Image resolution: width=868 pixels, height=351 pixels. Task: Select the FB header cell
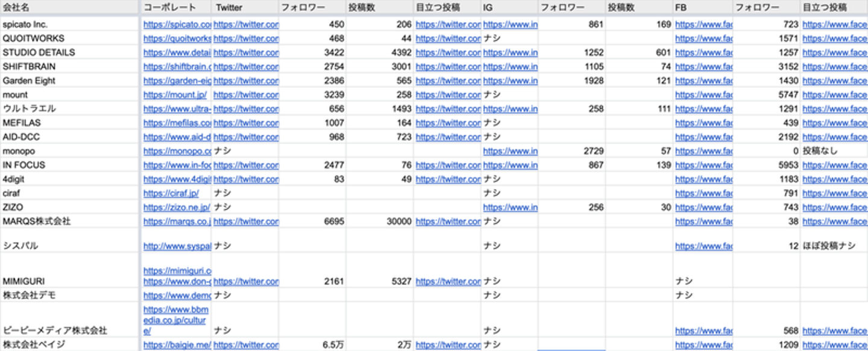point(703,7)
